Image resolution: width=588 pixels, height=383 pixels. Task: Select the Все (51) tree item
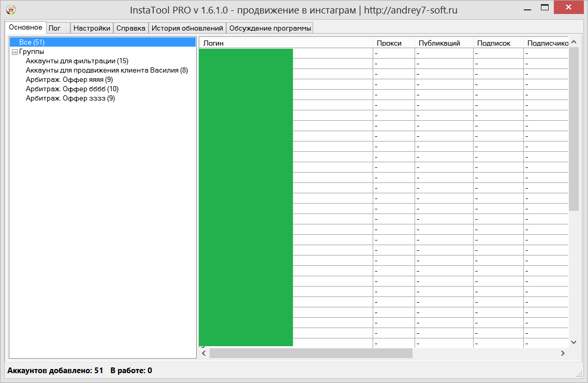103,42
